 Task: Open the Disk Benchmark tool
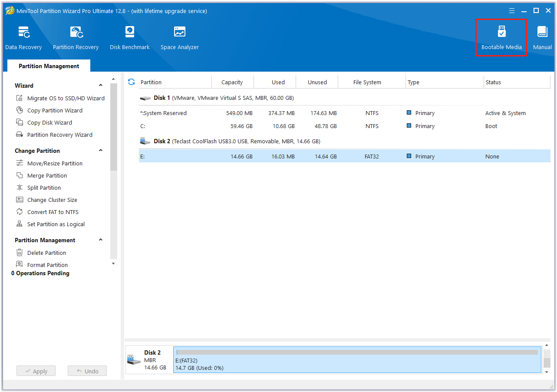[x=129, y=38]
